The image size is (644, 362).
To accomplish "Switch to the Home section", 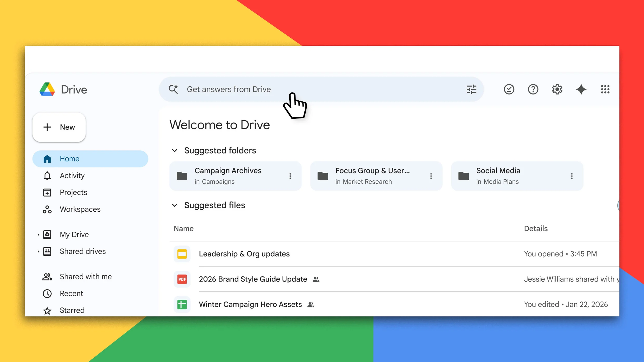I will pos(69,158).
